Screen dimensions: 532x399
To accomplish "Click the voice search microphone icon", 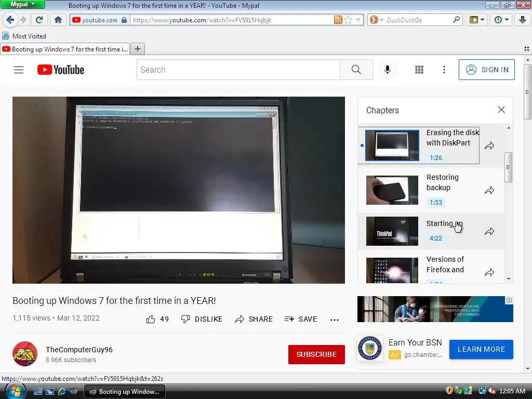I will click(x=388, y=70).
